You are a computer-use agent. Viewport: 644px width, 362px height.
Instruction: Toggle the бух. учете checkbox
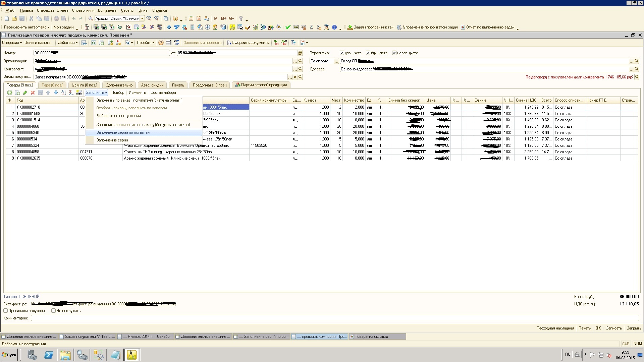[368, 53]
